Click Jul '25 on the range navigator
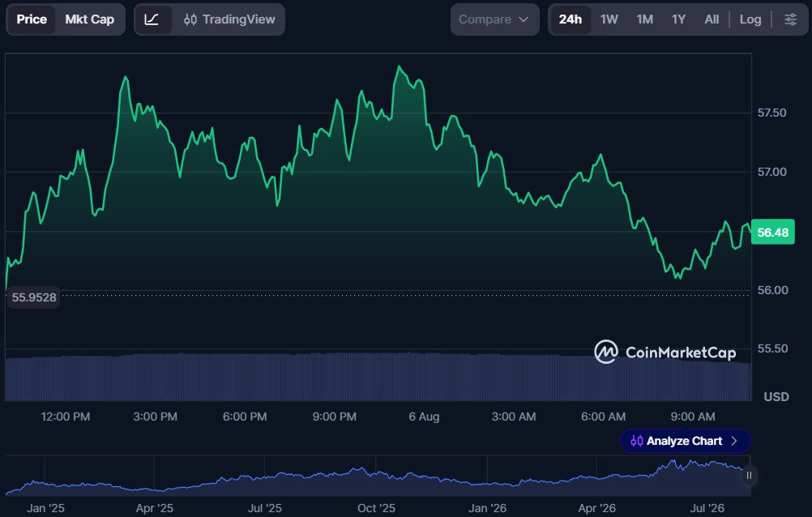This screenshot has width=812, height=517. pyautogui.click(x=264, y=508)
